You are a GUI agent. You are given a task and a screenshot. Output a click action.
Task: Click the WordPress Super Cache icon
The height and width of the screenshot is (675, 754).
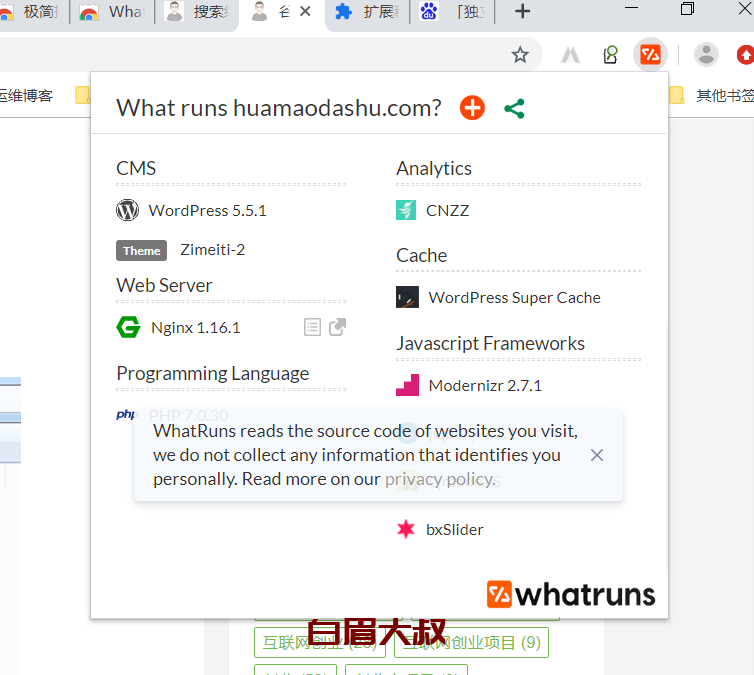(x=407, y=297)
